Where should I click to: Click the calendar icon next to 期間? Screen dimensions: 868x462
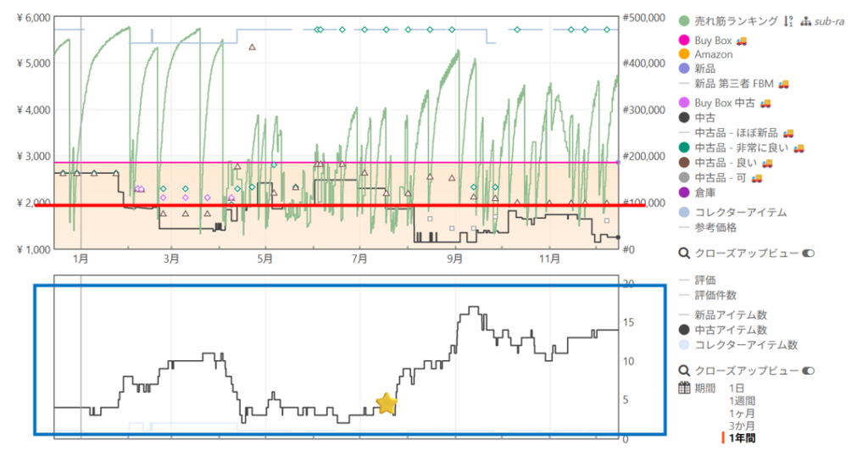(685, 387)
